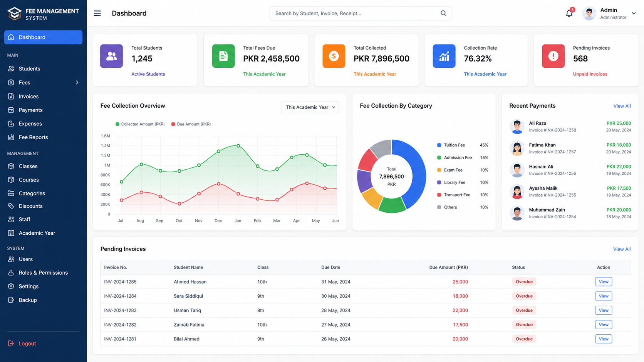Open Roles & Permissions menu item

tap(43, 272)
